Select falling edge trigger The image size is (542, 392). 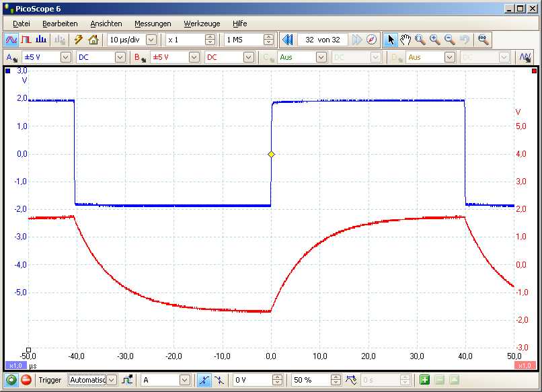pyautogui.click(x=219, y=381)
